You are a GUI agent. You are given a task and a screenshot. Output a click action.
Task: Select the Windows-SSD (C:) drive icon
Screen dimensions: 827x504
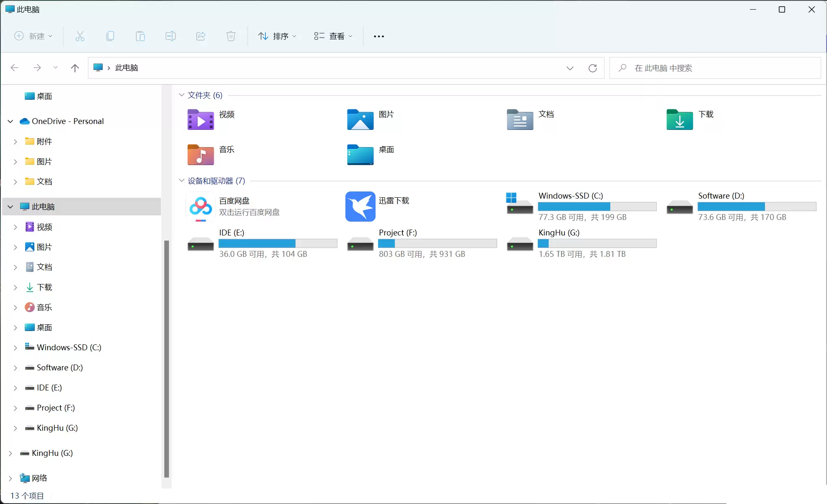coord(520,203)
